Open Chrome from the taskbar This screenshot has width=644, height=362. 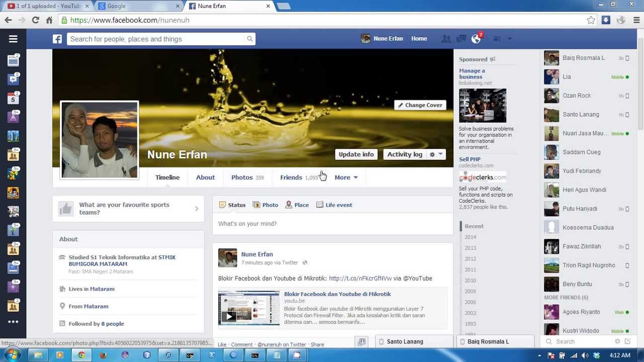(82, 355)
